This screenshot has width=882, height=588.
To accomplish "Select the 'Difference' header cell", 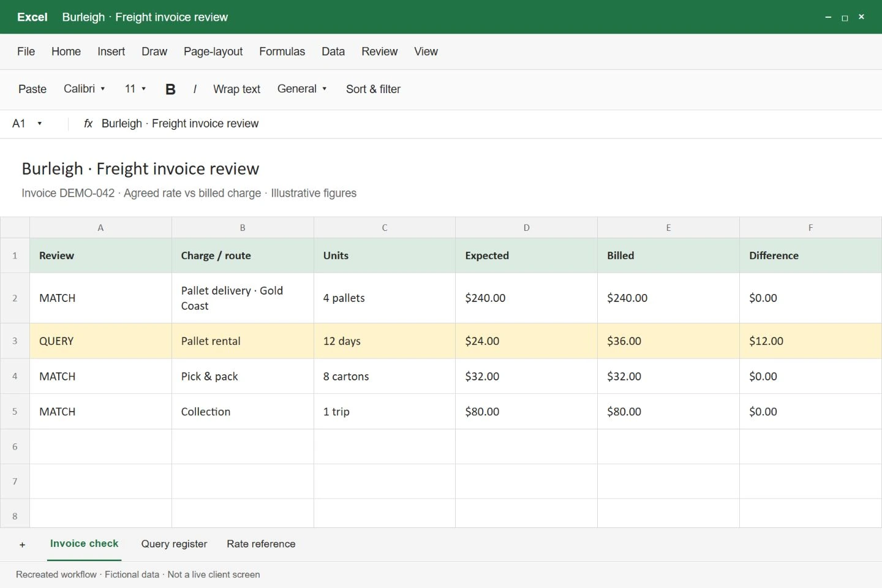I will 810,255.
